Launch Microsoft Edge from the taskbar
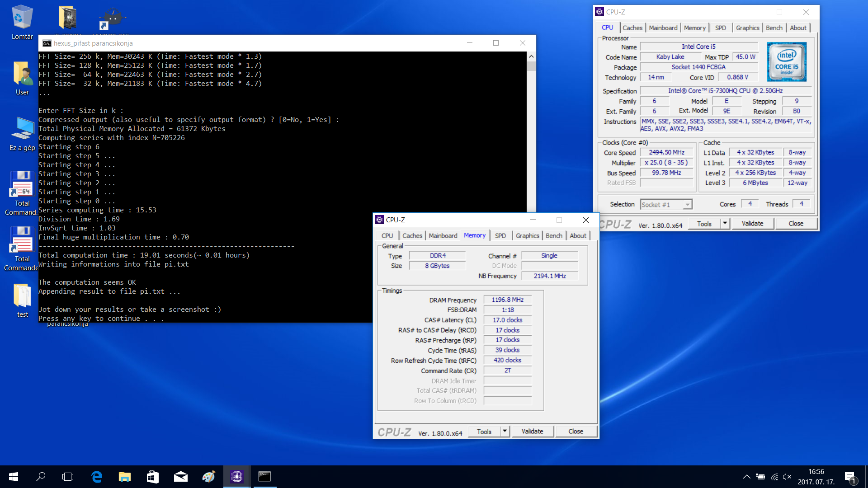 (97, 477)
